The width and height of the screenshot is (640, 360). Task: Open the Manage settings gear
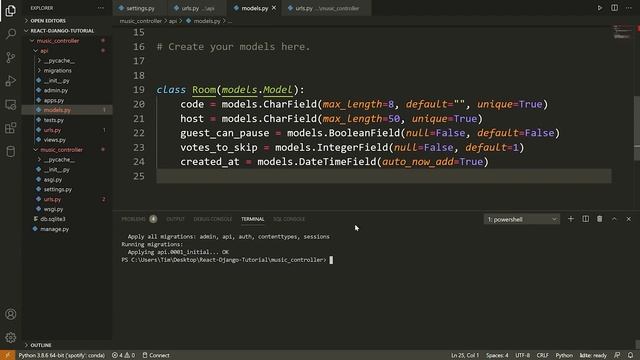point(11,337)
